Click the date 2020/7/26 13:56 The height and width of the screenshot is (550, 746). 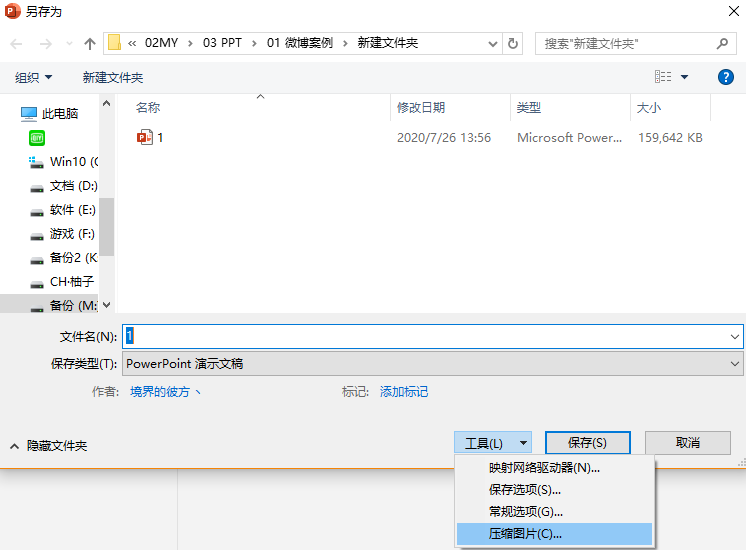click(x=444, y=138)
